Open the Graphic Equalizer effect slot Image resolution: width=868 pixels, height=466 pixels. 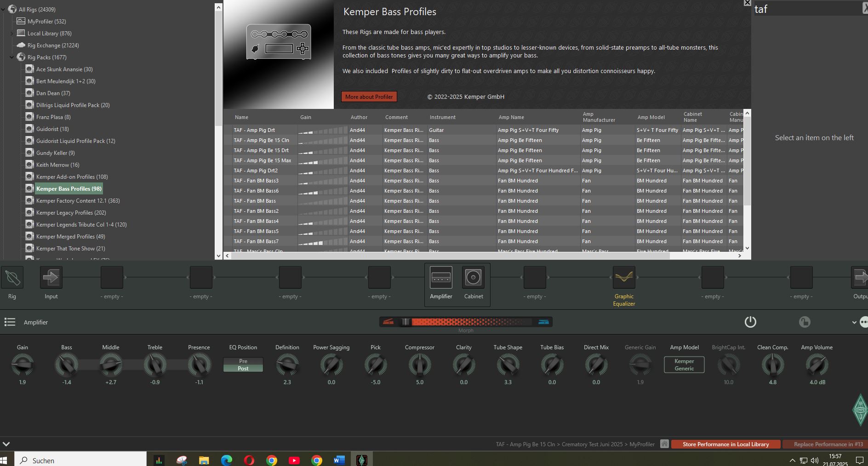pos(624,278)
